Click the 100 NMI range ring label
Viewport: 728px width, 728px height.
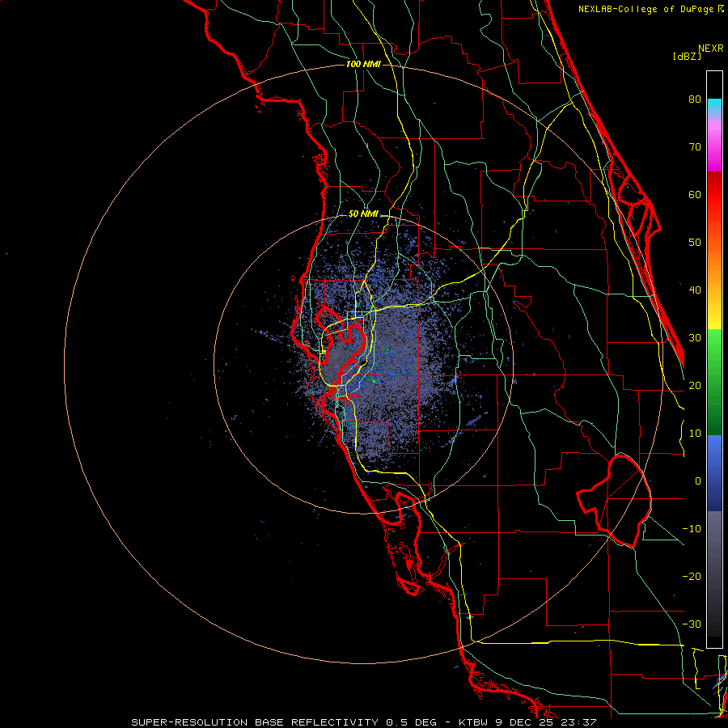coord(363,64)
